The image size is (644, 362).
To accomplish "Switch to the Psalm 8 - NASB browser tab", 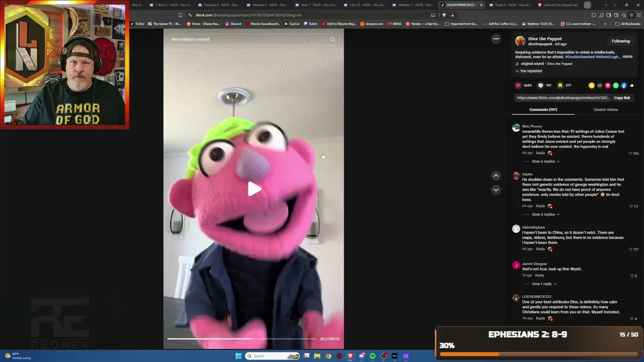I will tap(509, 5).
